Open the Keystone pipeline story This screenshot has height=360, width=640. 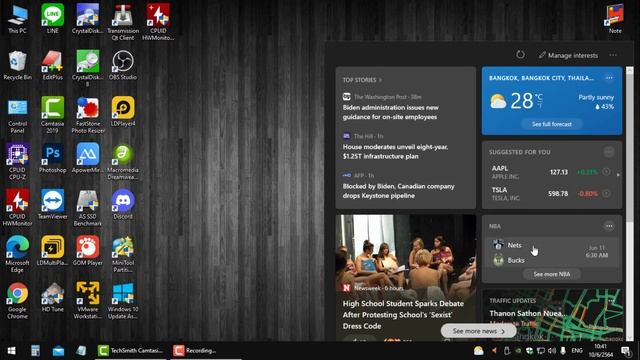[x=398, y=191]
